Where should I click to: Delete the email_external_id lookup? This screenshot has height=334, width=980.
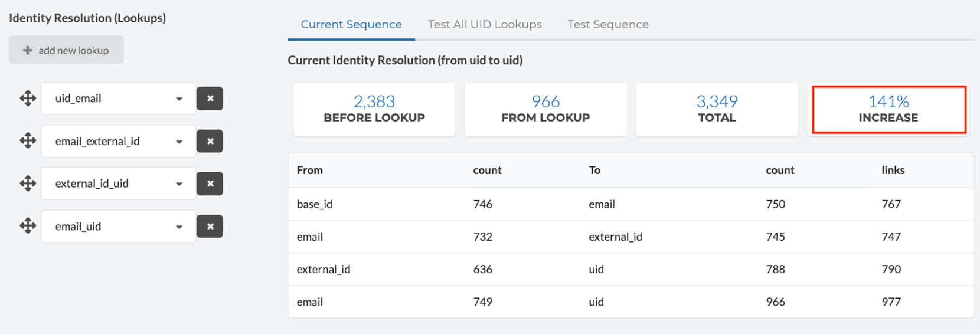coord(210,141)
